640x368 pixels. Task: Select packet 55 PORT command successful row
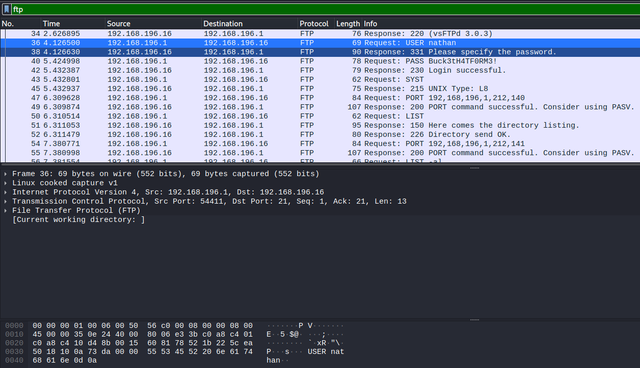[320, 153]
